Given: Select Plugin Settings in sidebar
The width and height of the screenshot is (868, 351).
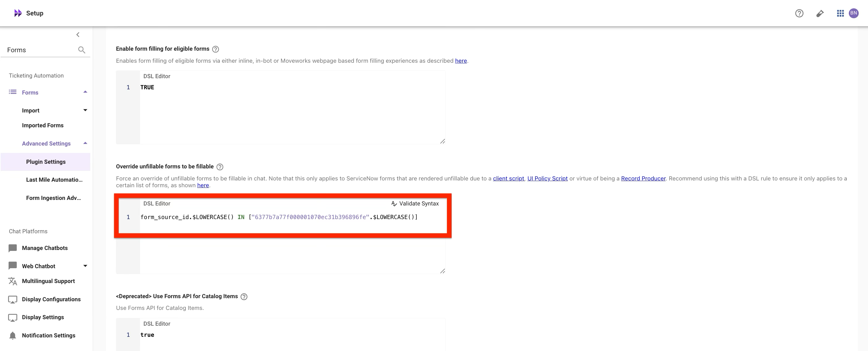Looking at the screenshot, I should (46, 162).
